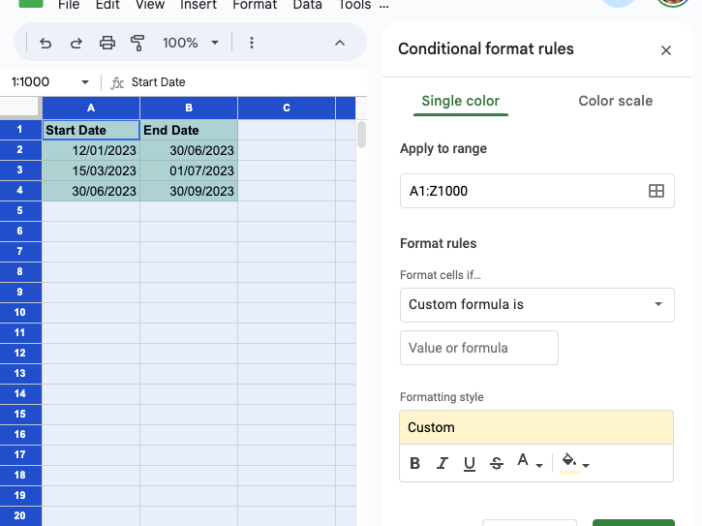The height and width of the screenshot is (526, 702).
Task: Select row 5 header
Action: 20,211
